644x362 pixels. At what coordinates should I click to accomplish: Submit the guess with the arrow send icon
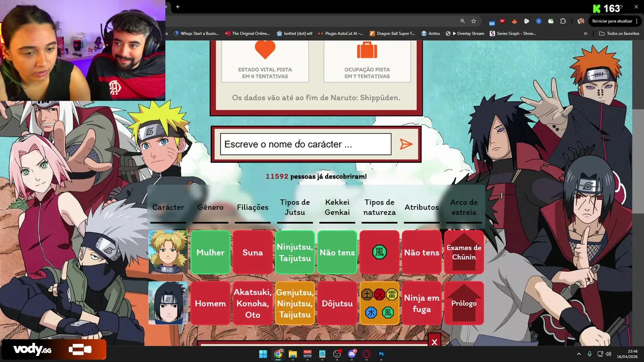pos(406,144)
